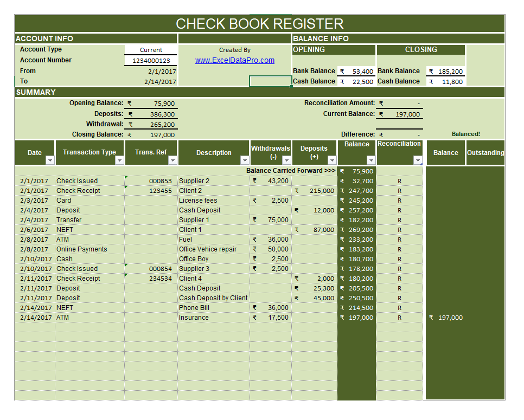Image resolution: width=524 pixels, height=420 pixels.
Task: Click the opening Bank Balance value 53,400
Action: (356, 72)
